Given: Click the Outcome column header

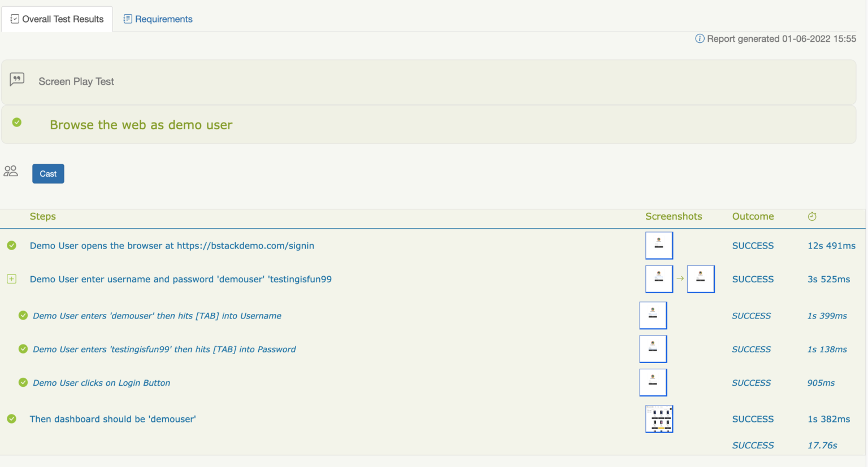Looking at the screenshot, I should tap(753, 216).
